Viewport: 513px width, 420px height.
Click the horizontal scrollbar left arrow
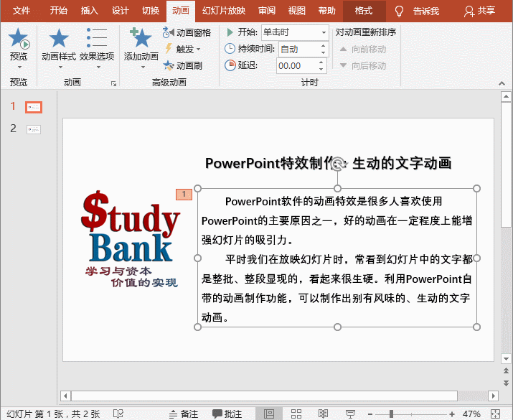click(x=65, y=396)
